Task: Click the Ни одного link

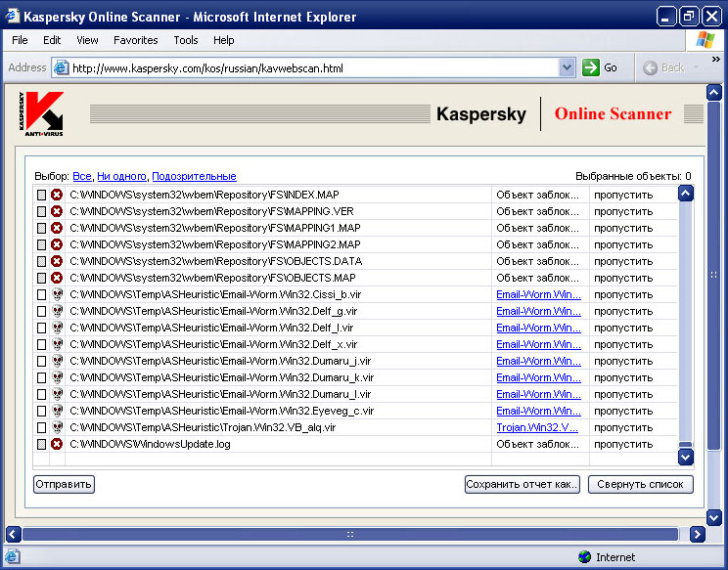Action: pos(121,176)
